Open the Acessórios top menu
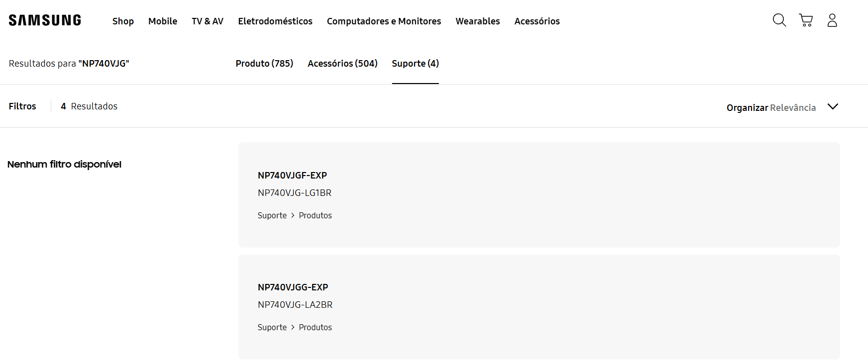 [537, 21]
